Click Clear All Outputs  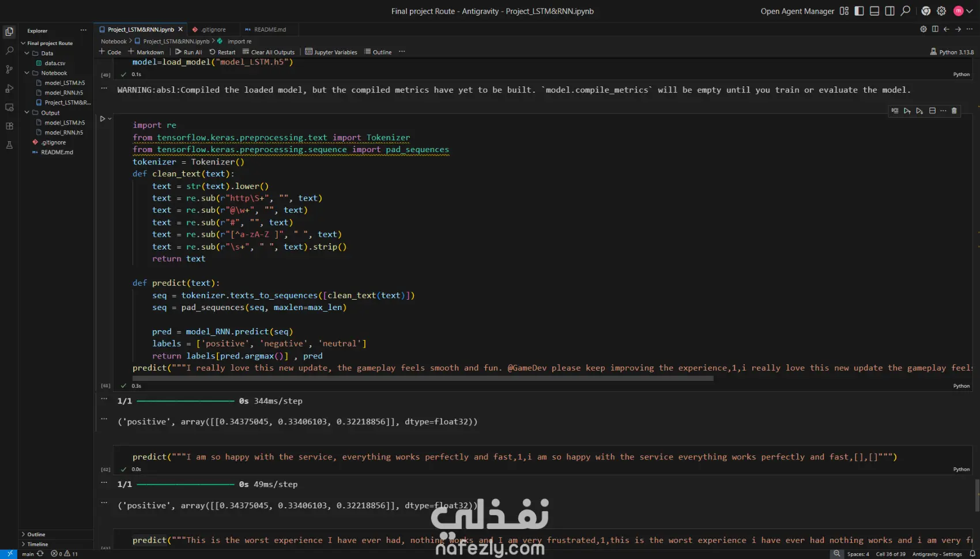tap(269, 52)
